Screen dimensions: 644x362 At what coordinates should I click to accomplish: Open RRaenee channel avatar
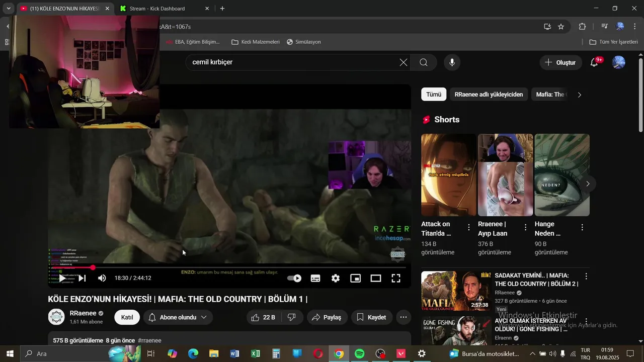click(x=56, y=317)
